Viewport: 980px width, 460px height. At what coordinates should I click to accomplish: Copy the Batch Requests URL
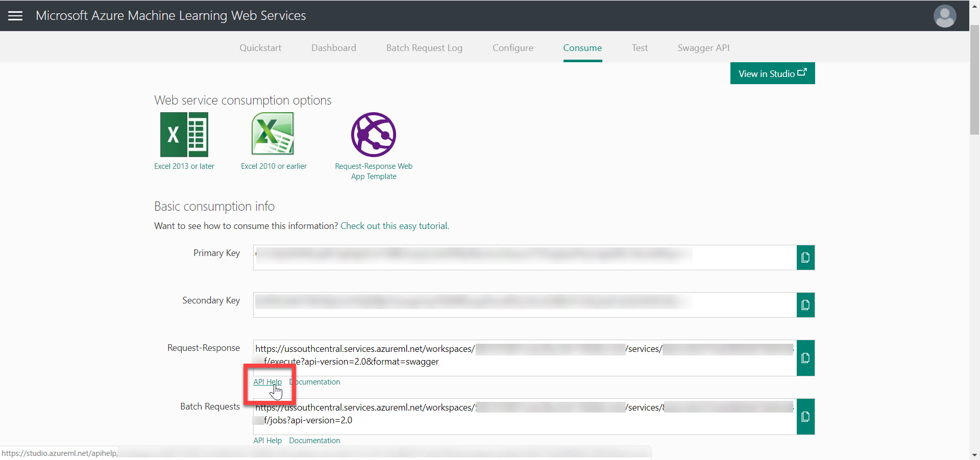coord(805,417)
